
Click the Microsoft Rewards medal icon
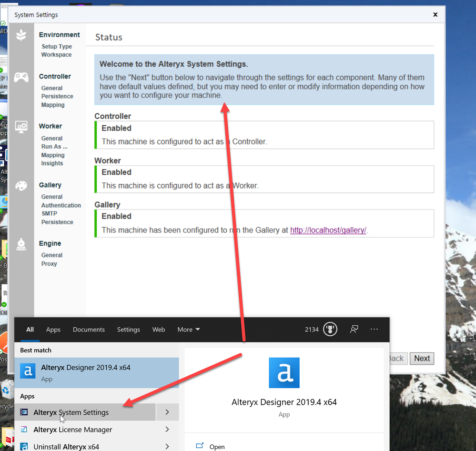point(330,329)
